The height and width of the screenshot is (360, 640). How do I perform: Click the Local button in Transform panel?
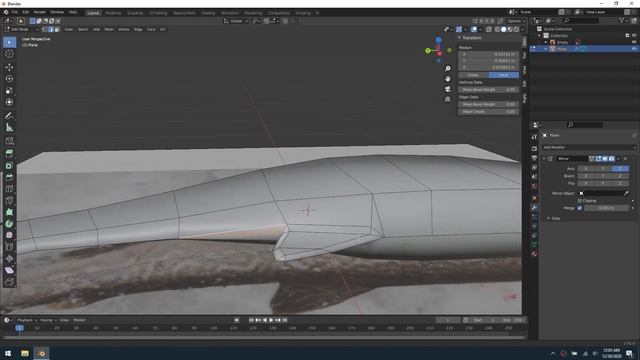click(504, 75)
